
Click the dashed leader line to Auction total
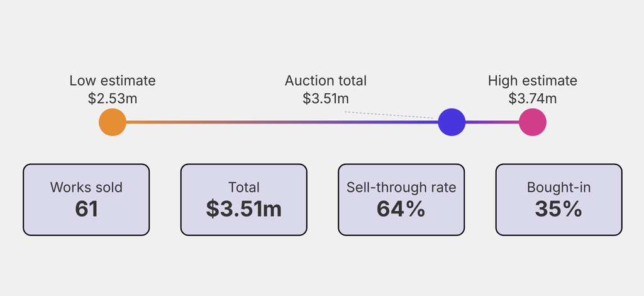coord(390,115)
